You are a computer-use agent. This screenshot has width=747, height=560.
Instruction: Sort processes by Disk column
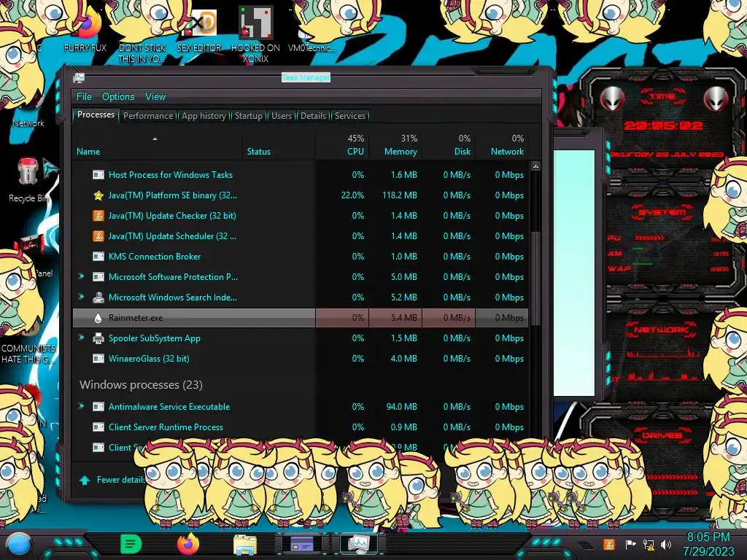coord(449,145)
